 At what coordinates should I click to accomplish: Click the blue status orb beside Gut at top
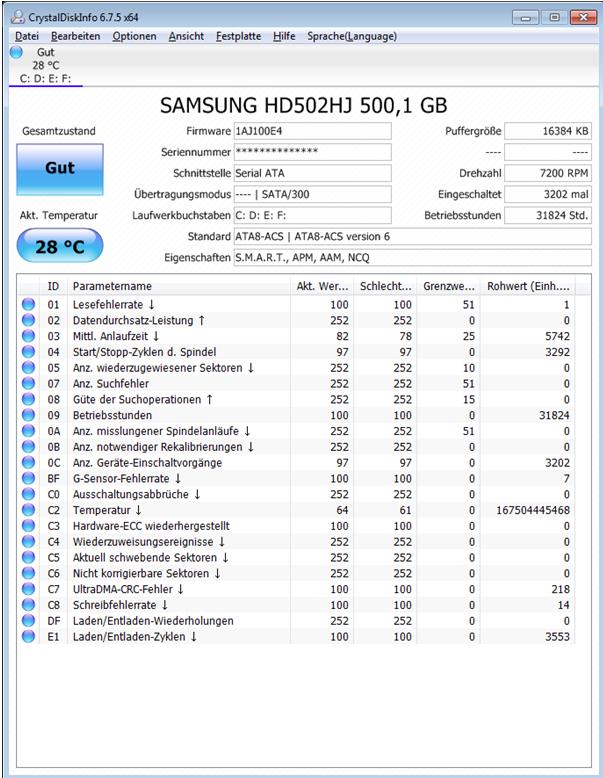pos(16,52)
